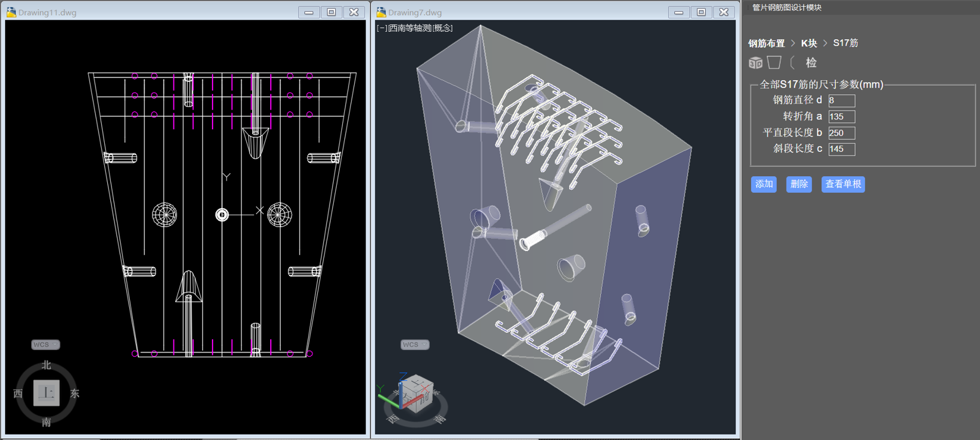Minimize the Drawing11.dwg window

(x=309, y=12)
